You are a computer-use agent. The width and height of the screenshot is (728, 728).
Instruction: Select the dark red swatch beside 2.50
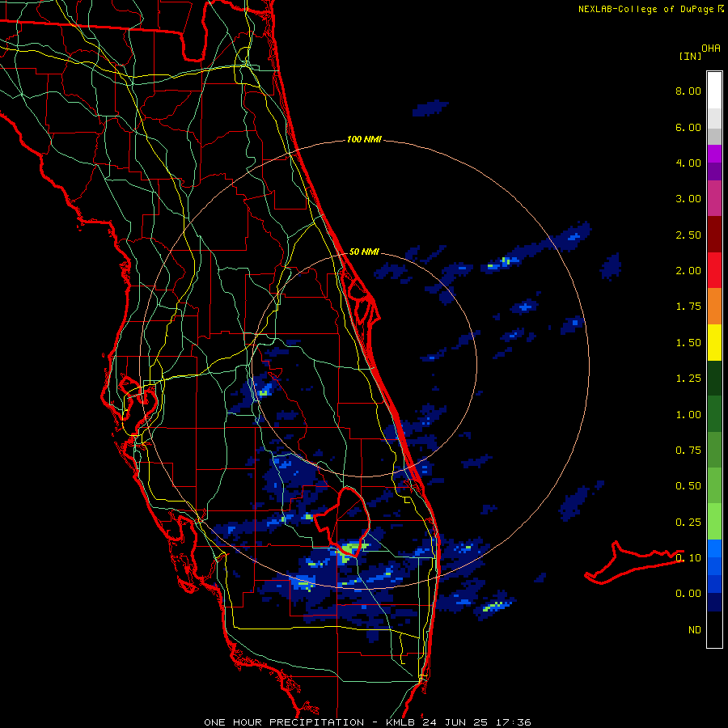(714, 235)
